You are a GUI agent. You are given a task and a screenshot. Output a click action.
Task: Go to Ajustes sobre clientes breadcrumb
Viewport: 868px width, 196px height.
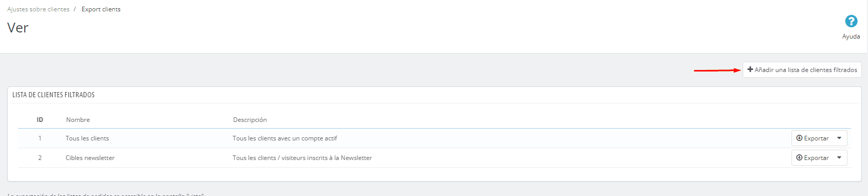pyautogui.click(x=38, y=9)
